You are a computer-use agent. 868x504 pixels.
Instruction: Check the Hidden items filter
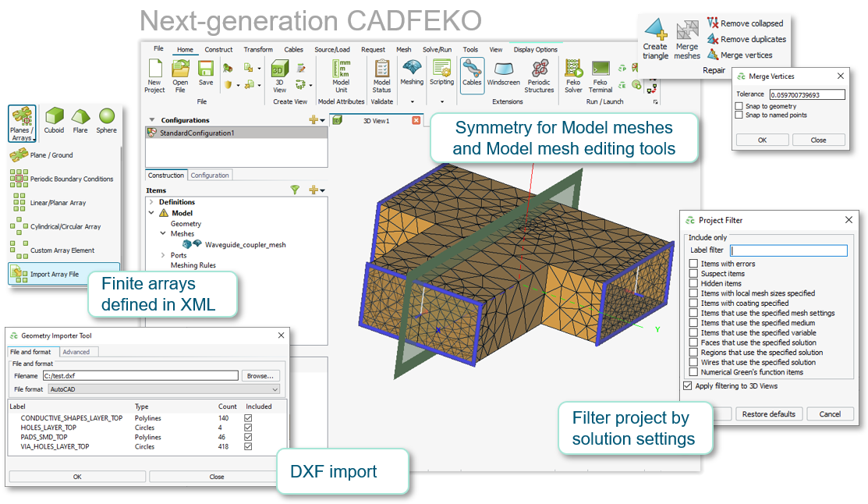[x=693, y=284]
